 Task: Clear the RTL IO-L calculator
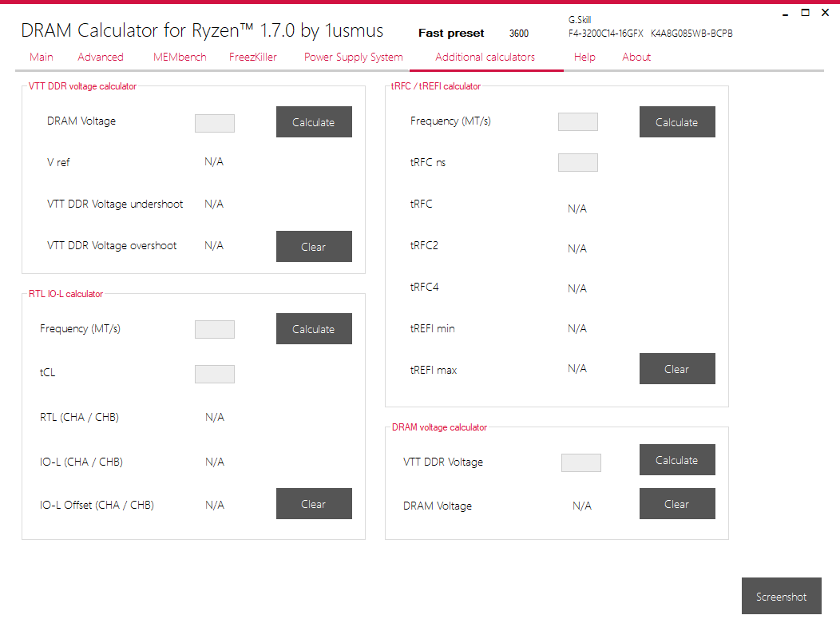pos(314,503)
